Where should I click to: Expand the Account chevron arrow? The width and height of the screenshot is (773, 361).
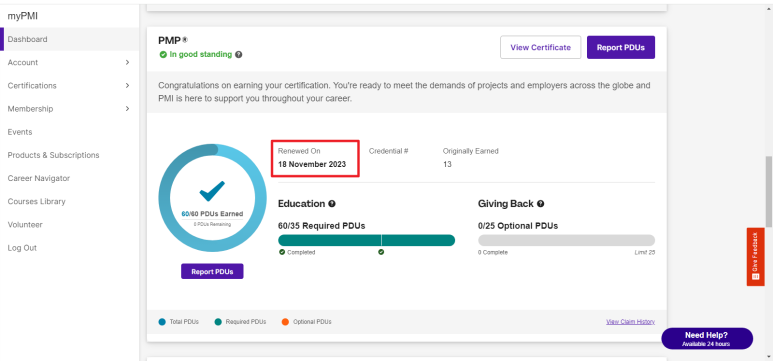(x=127, y=63)
